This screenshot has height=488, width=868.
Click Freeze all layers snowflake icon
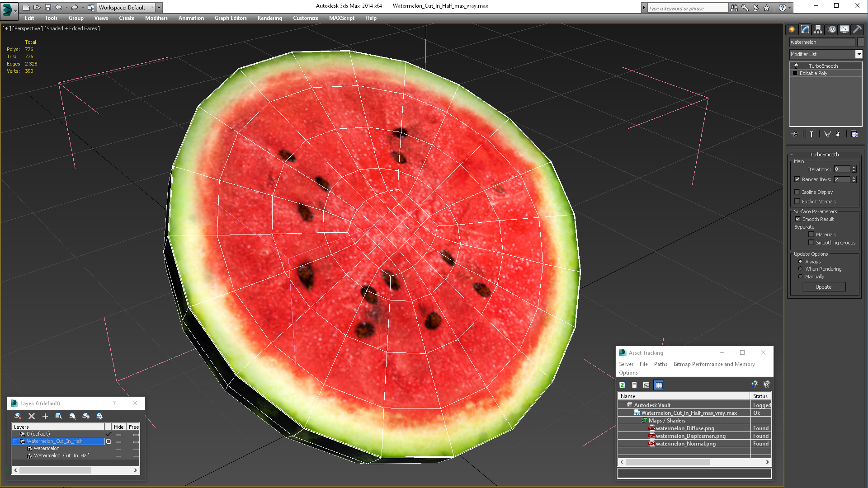[99, 416]
